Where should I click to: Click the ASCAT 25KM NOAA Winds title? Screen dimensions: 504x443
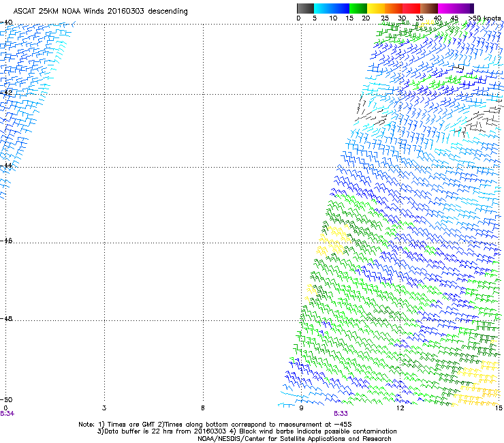tap(101, 12)
